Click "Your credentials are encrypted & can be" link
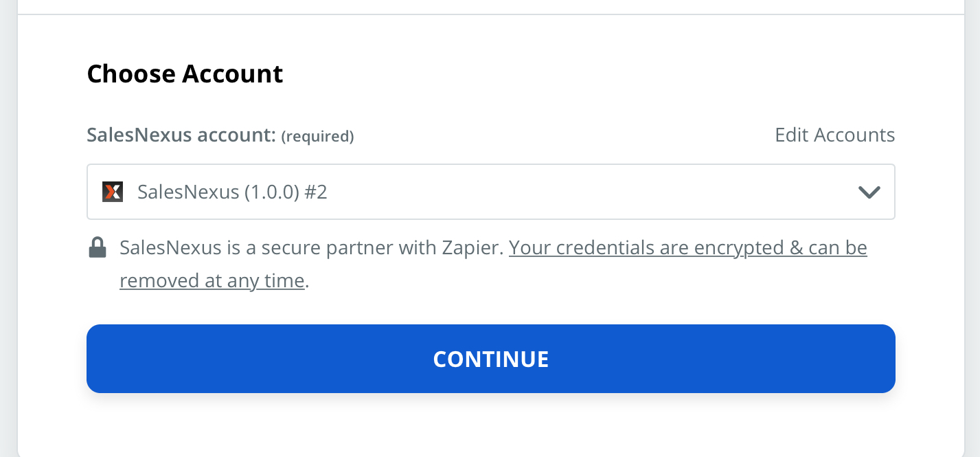 pyautogui.click(x=687, y=247)
